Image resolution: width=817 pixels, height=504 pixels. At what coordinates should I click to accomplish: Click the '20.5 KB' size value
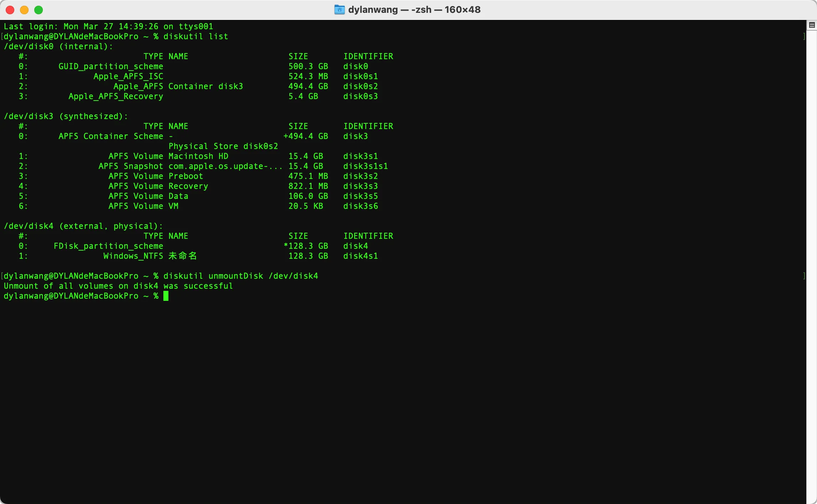pos(305,206)
